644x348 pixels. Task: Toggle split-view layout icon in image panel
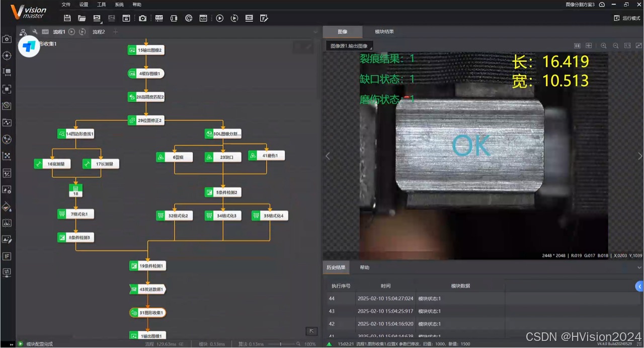pos(578,46)
